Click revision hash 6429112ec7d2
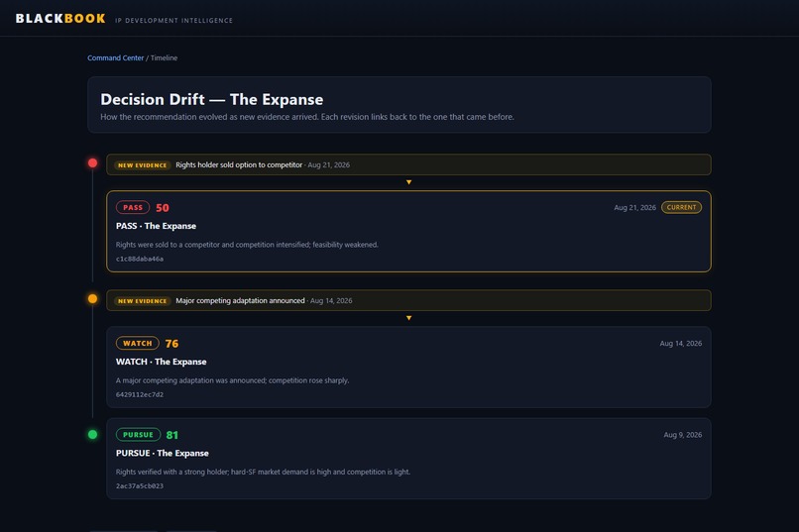 pos(140,394)
